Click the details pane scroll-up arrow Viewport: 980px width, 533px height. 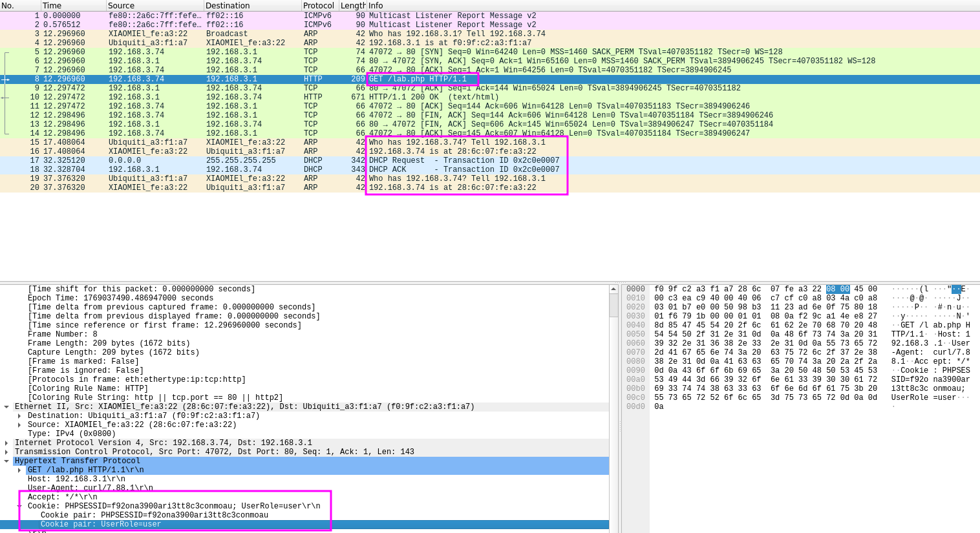click(x=613, y=289)
